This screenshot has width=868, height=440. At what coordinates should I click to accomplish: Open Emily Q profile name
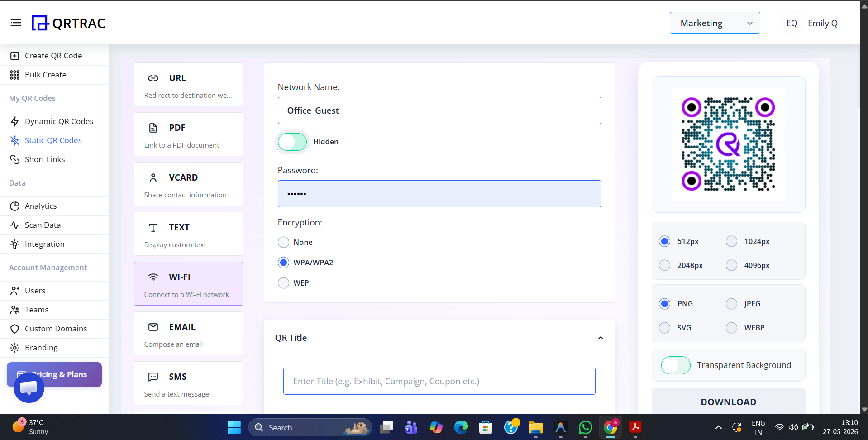(822, 23)
